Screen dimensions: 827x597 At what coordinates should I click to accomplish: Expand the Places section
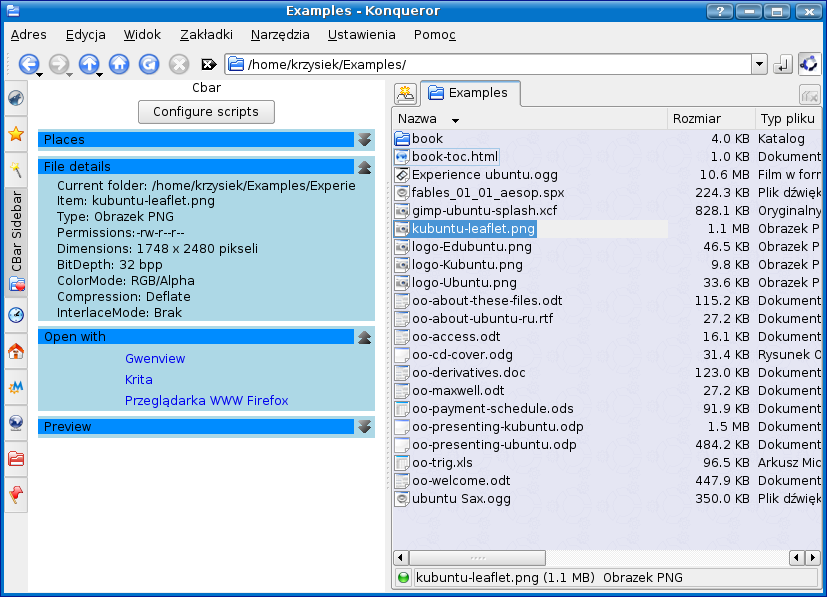[364, 140]
